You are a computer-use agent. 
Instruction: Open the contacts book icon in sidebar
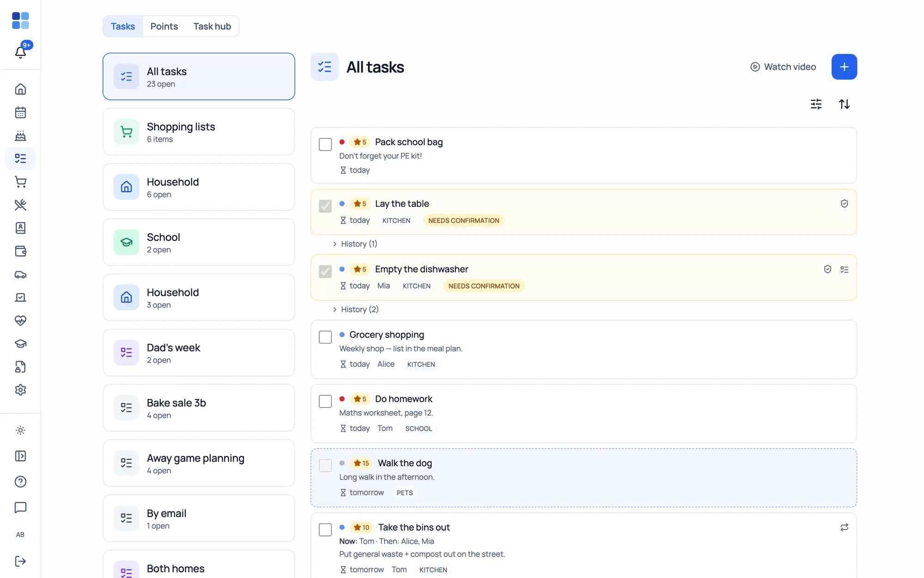click(x=20, y=228)
